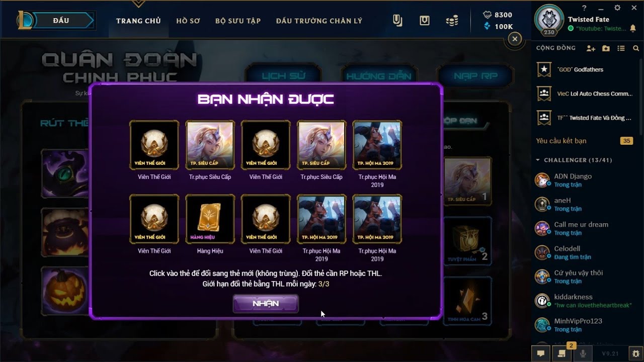The image size is (644, 362).
Task: Click the add friend icon
Action: pos(591,48)
